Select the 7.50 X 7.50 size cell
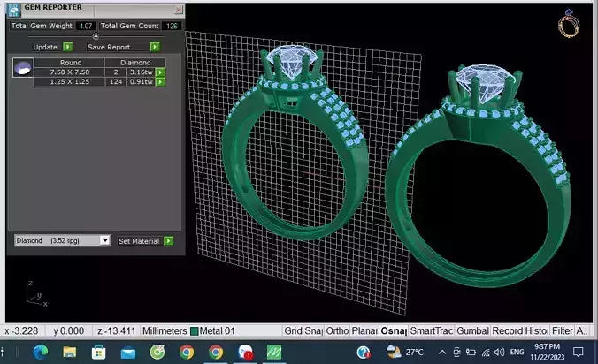Screen dimensions: 598x364 pos(70,72)
